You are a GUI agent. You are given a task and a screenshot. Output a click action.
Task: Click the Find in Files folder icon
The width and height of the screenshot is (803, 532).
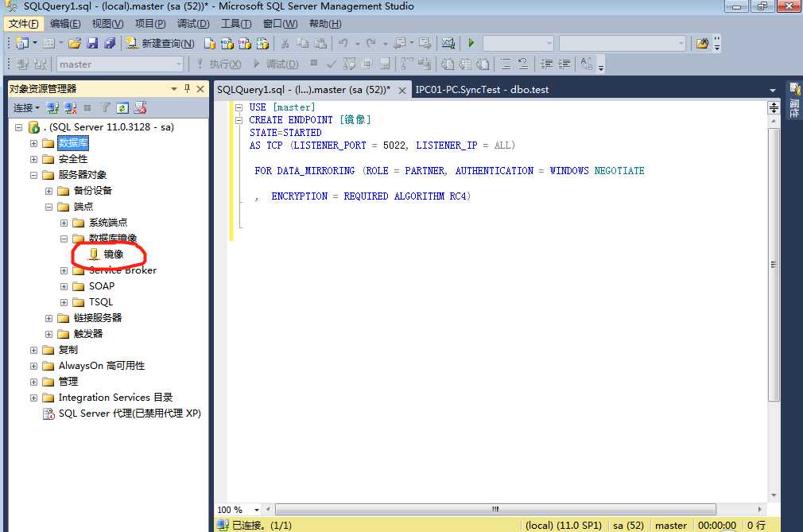702,44
